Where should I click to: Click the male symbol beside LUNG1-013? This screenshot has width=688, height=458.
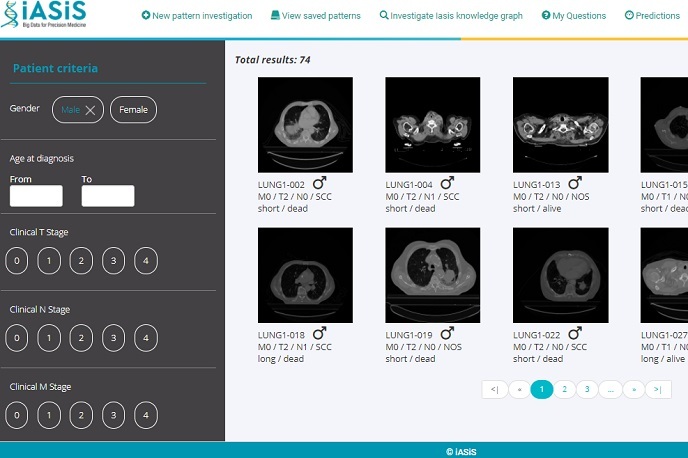[575, 184]
